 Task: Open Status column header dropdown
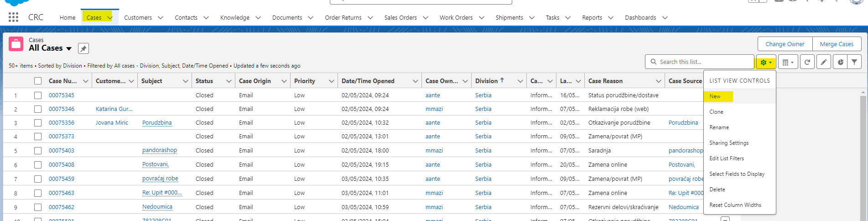229,81
